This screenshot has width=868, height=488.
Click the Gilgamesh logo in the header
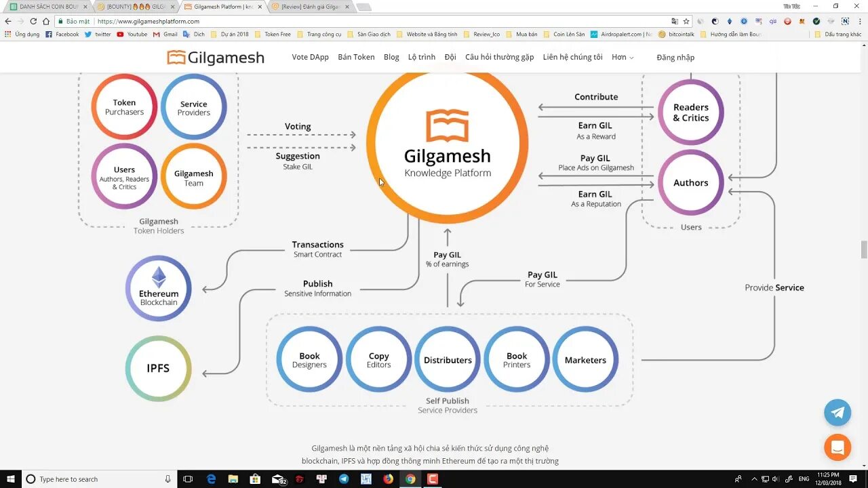216,58
